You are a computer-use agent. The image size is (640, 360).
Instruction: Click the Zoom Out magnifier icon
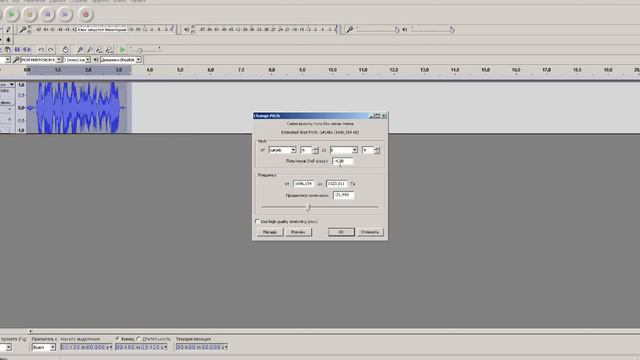click(89, 50)
